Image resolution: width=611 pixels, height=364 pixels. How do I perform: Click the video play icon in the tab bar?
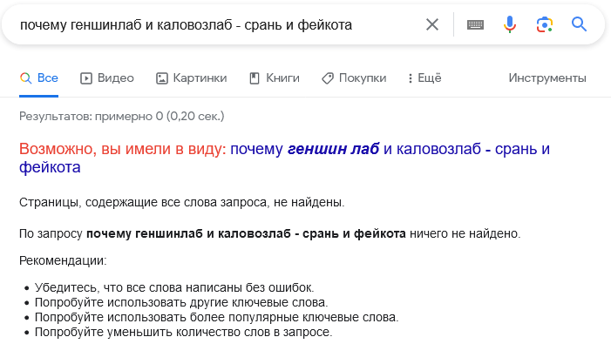click(x=86, y=78)
